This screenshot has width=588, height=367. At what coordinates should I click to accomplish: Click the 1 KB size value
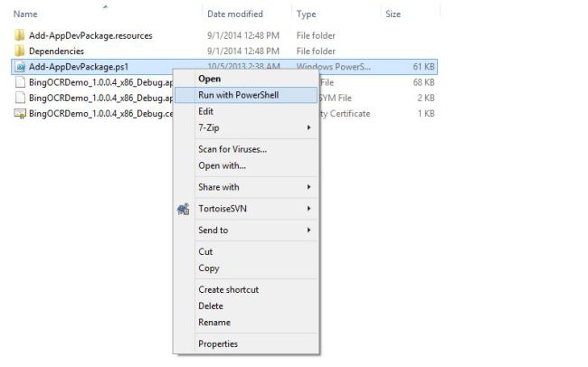426,113
